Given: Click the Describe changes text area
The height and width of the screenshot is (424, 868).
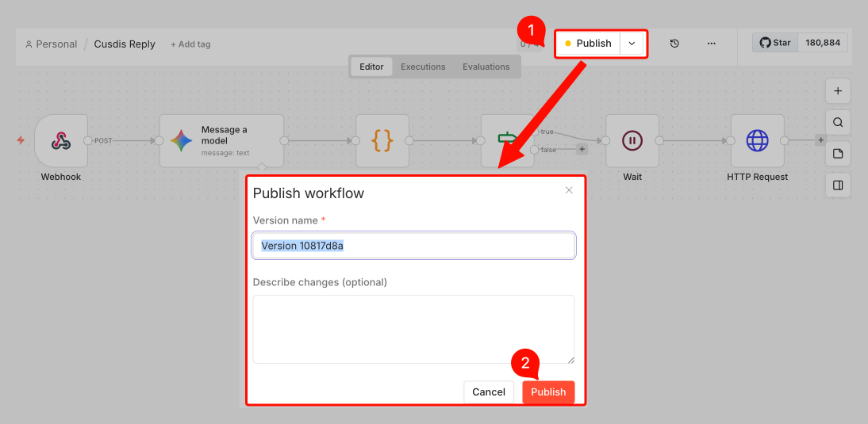Looking at the screenshot, I should pos(413,329).
